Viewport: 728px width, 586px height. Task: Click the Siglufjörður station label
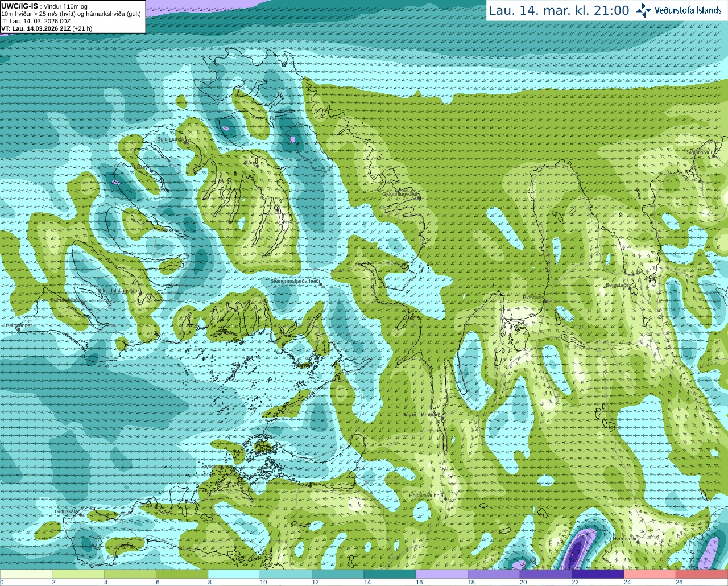point(700,152)
